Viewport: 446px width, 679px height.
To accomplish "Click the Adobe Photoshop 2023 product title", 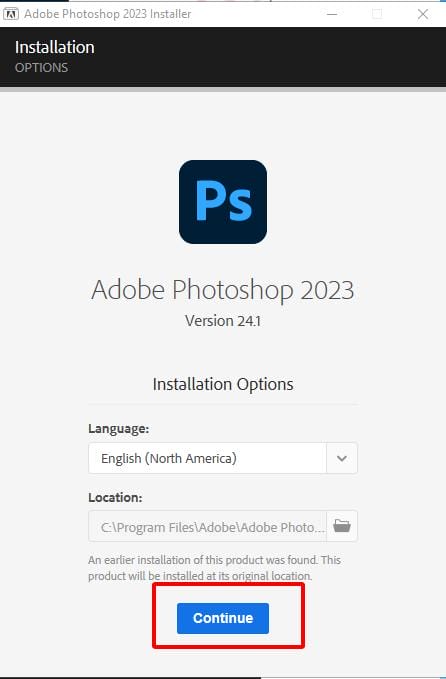I will tap(223, 289).
